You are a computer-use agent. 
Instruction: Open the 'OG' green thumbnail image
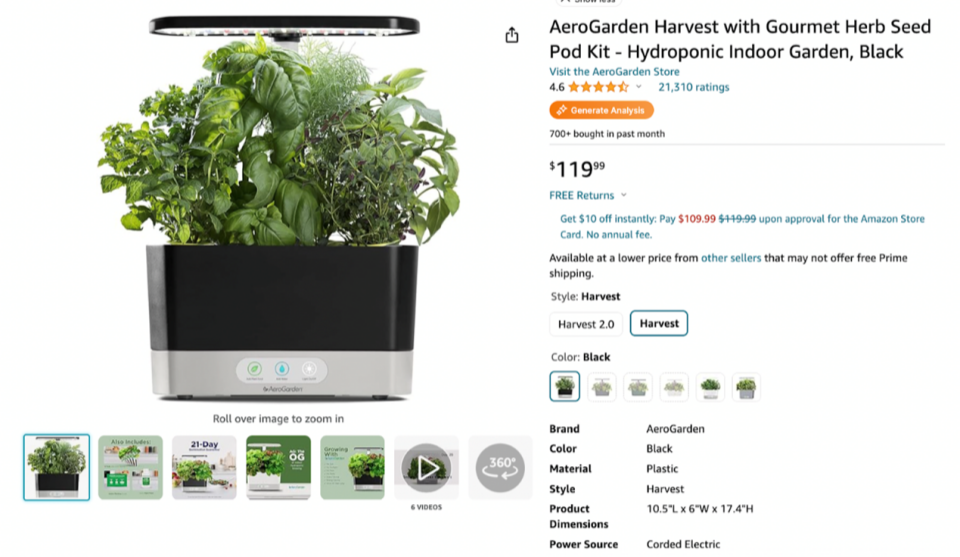pos(278,468)
